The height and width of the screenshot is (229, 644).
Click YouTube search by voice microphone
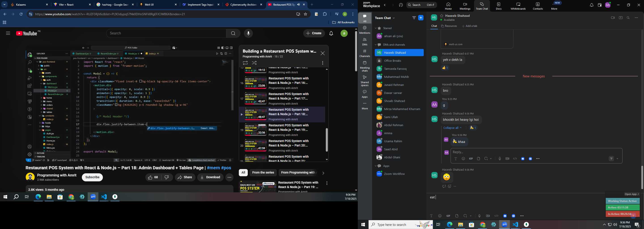(x=248, y=33)
